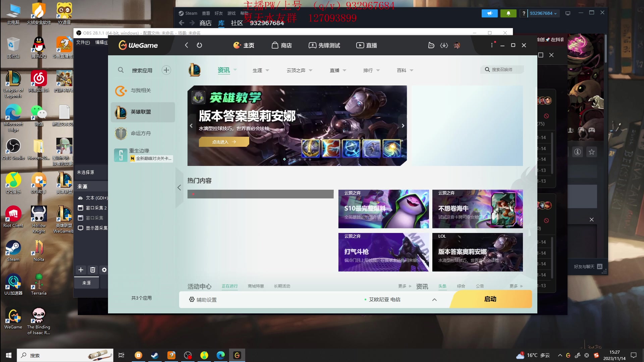Show next banner with right arrow
This screenshot has height=362, width=644.
403,126
